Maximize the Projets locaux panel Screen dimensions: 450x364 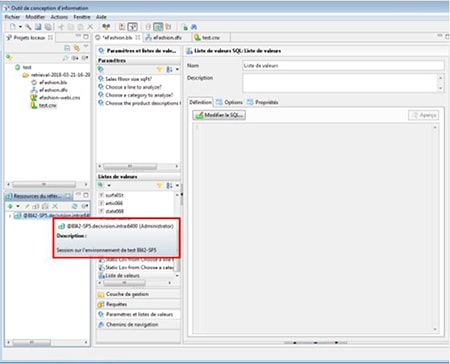click(x=86, y=36)
